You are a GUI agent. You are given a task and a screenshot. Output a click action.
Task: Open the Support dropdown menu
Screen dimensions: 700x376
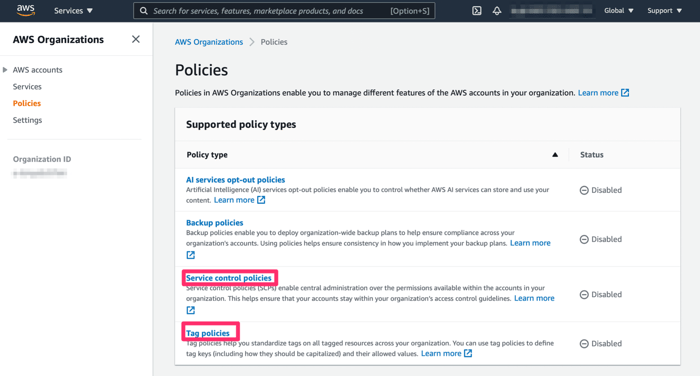coord(664,10)
